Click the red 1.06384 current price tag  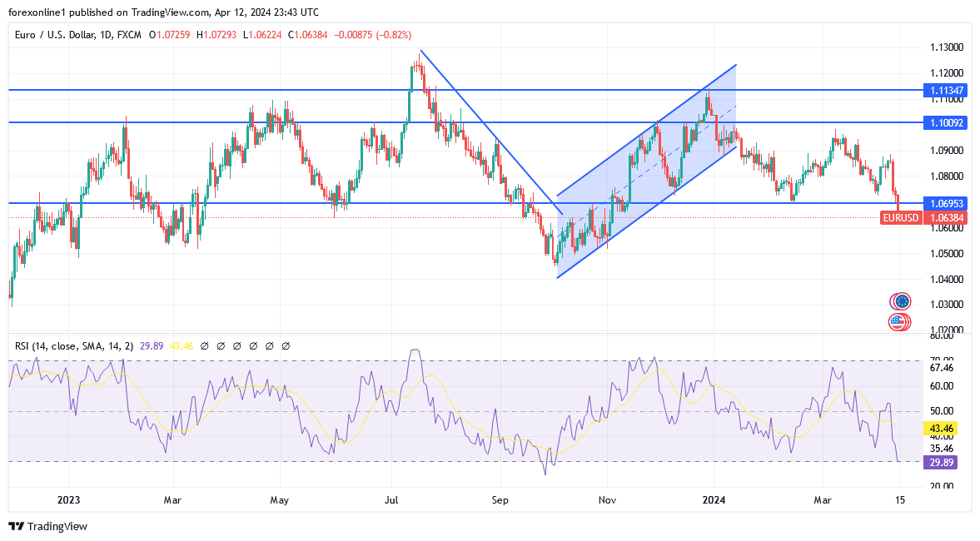(x=946, y=218)
